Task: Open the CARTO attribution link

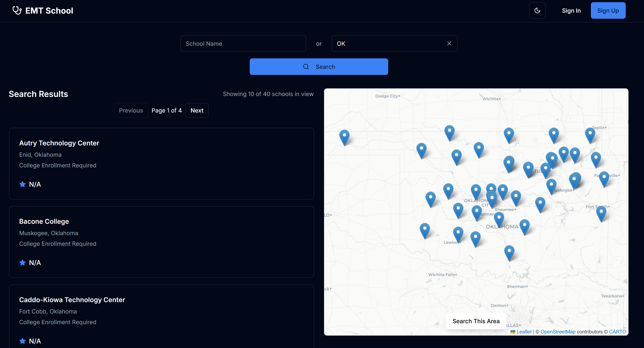Action: click(617, 331)
